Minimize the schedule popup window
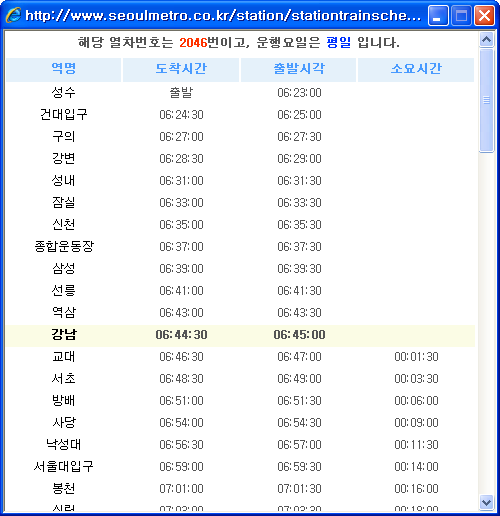 [438, 16]
